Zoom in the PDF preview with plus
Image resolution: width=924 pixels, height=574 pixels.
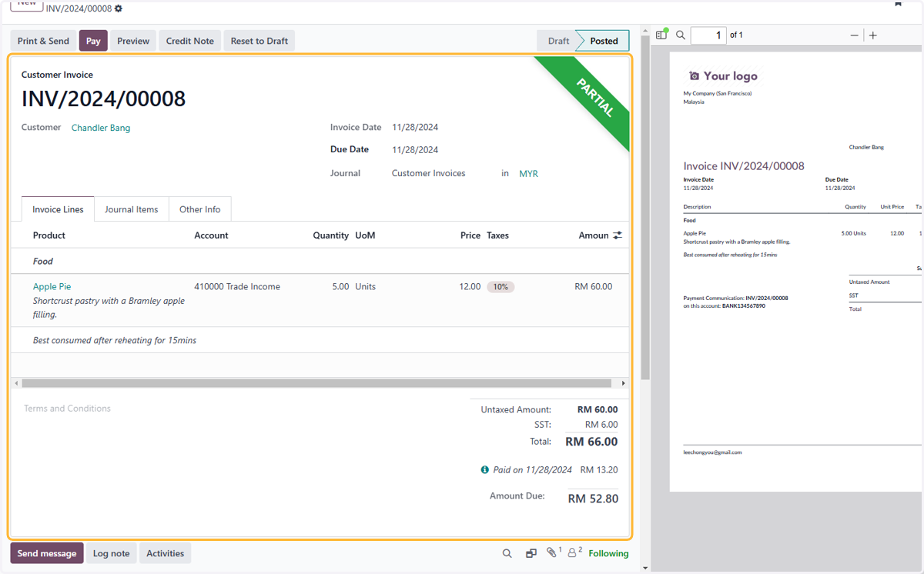[x=872, y=35]
